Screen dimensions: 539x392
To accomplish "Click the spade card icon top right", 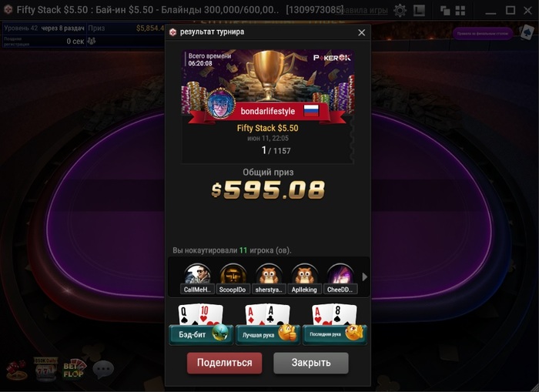I will tap(527, 32).
